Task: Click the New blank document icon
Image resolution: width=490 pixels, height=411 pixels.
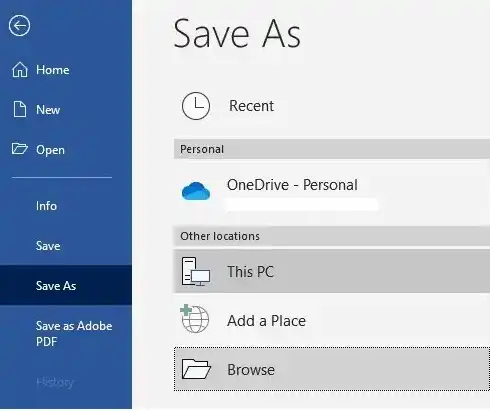Action: coord(20,109)
